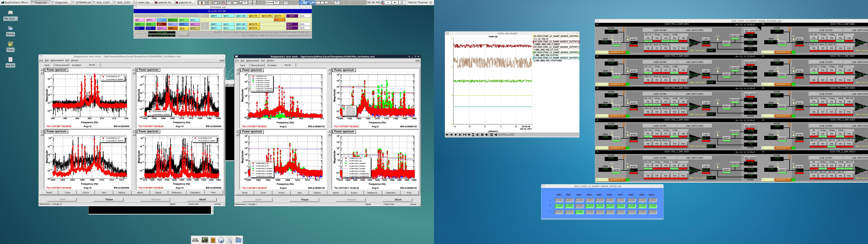Click Abort in H1DCPDs diagnostics window

398,199
